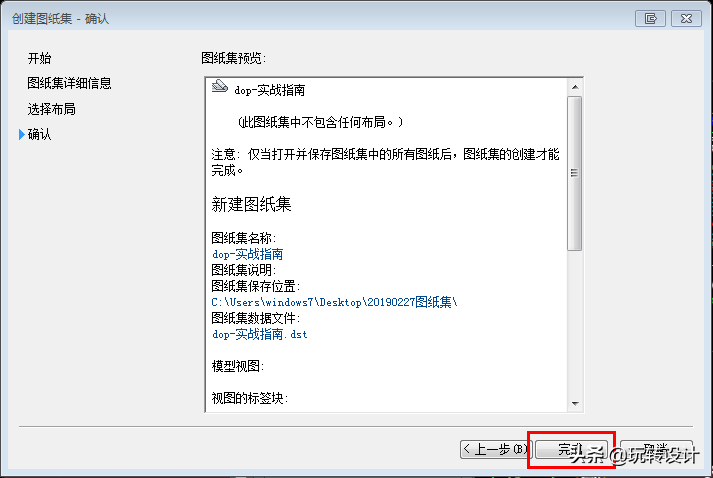Click scroll down arrow in preview pane

tap(575, 404)
